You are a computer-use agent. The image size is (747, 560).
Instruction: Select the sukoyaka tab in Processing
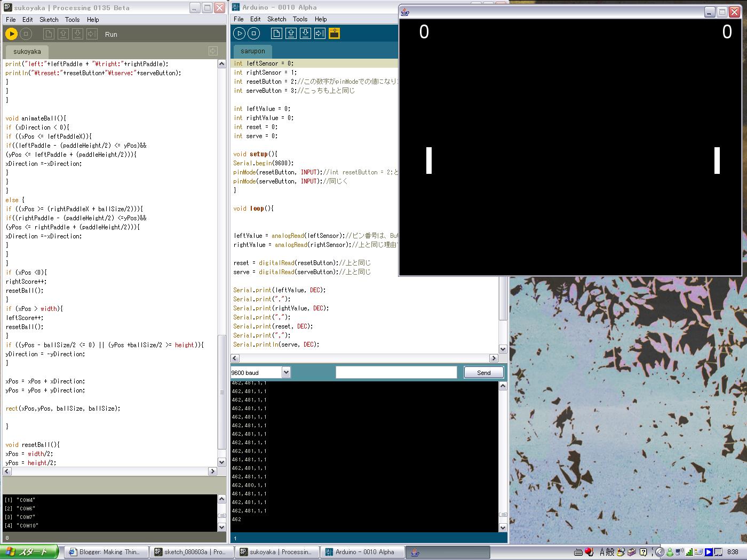coord(27,52)
